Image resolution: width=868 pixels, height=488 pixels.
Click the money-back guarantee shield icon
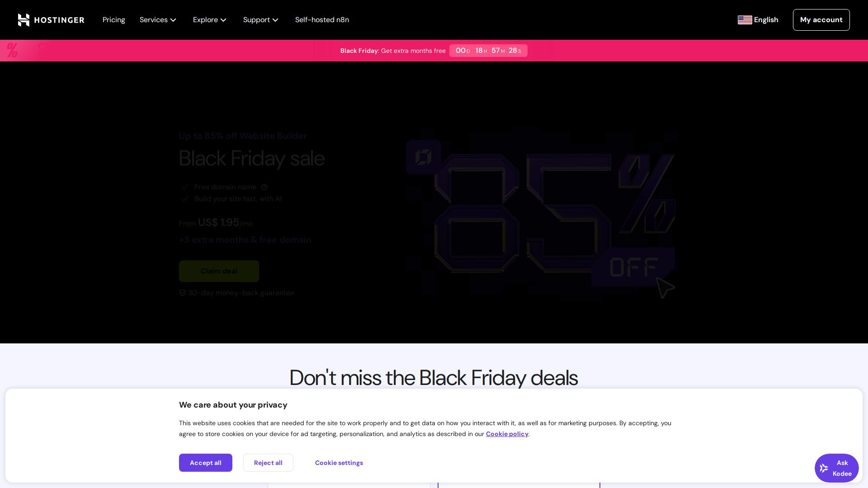183,293
